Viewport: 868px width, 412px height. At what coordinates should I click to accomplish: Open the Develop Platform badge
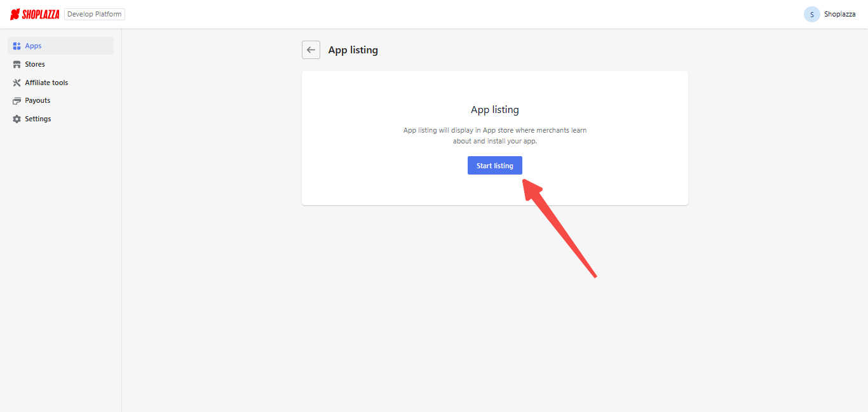click(95, 14)
